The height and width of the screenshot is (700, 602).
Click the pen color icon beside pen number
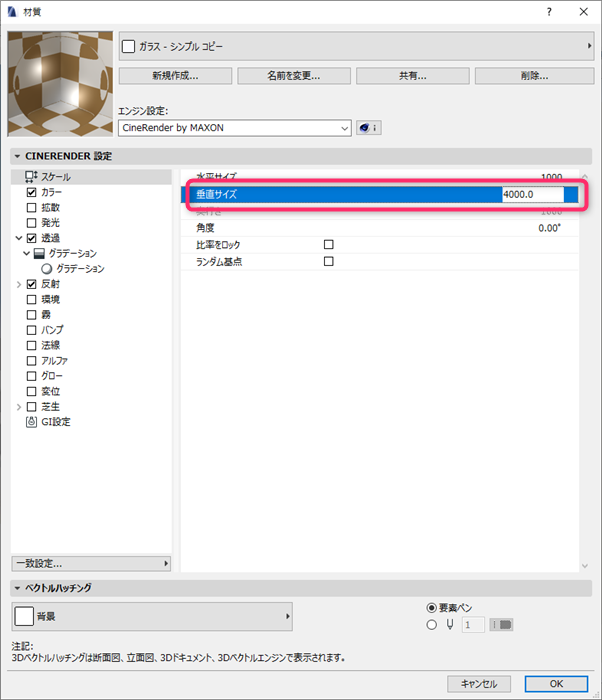coord(501,625)
